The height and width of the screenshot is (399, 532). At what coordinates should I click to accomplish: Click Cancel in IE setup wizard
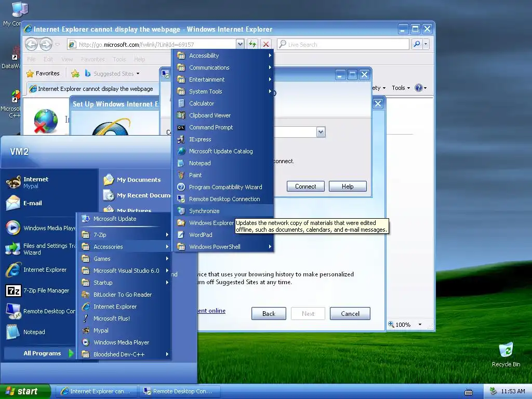(350, 313)
